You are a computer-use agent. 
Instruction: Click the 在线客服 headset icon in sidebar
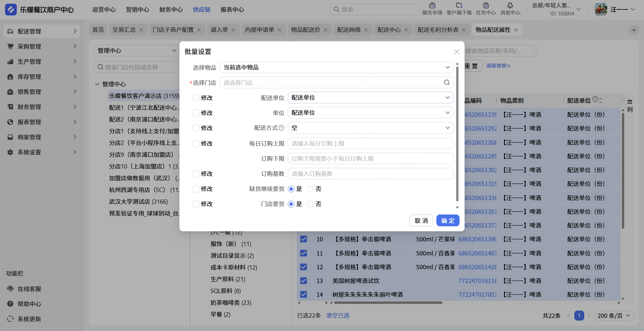click(x=10, y=289)
